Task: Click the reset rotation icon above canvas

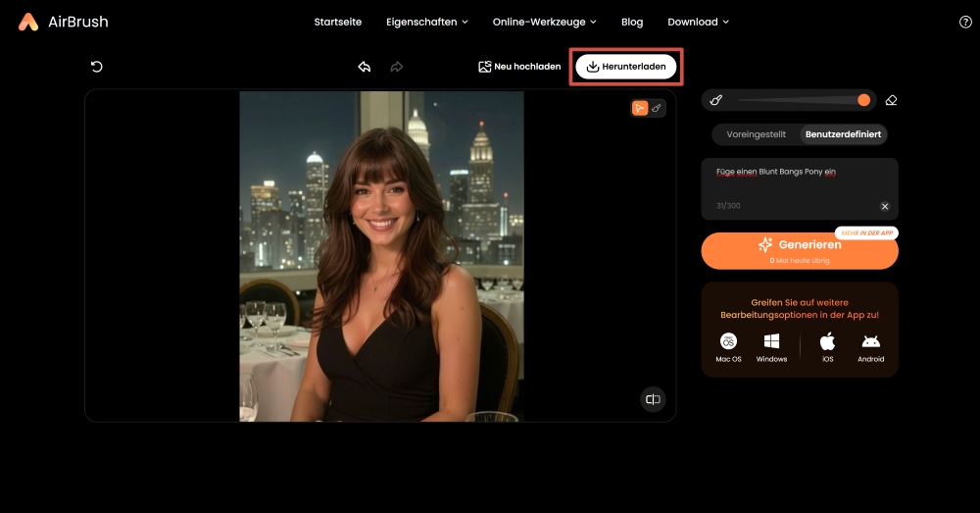Action: 97,67
